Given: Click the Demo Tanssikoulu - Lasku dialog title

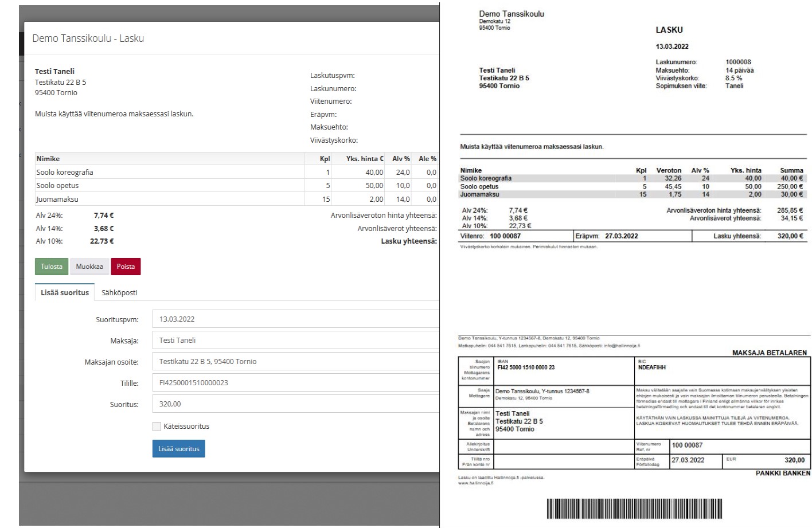Looking at the screenshot, I should pos(88,38).
